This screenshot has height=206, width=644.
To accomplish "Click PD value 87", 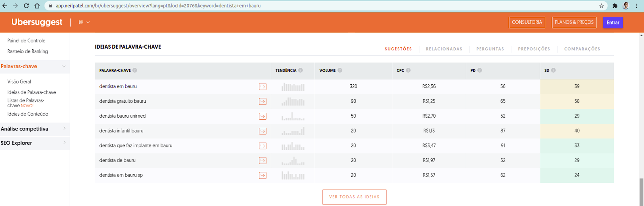I will tap(503, 131).
